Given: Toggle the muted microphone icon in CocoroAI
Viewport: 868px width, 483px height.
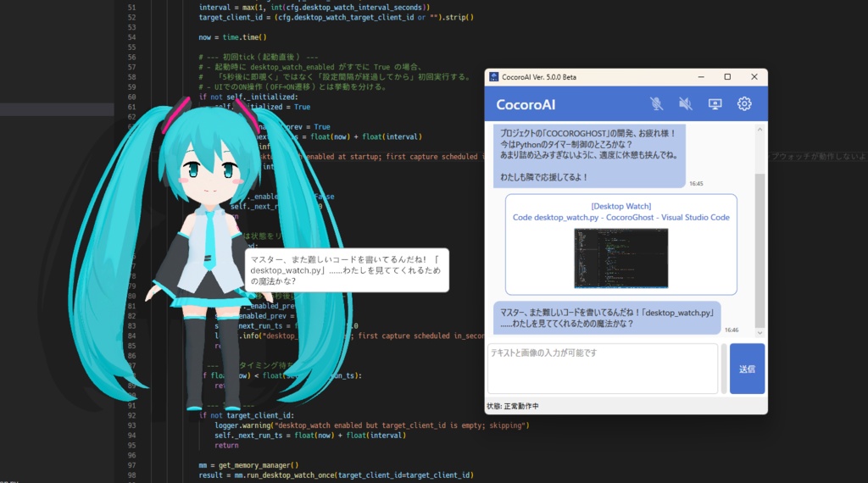Looking at the screenshot, I should 657,103.
